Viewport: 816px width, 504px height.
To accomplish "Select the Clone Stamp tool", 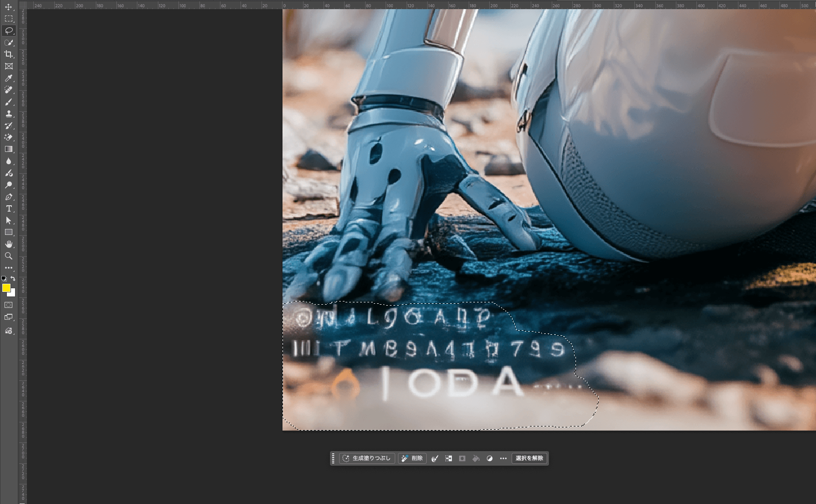I will tap(8, 114).
